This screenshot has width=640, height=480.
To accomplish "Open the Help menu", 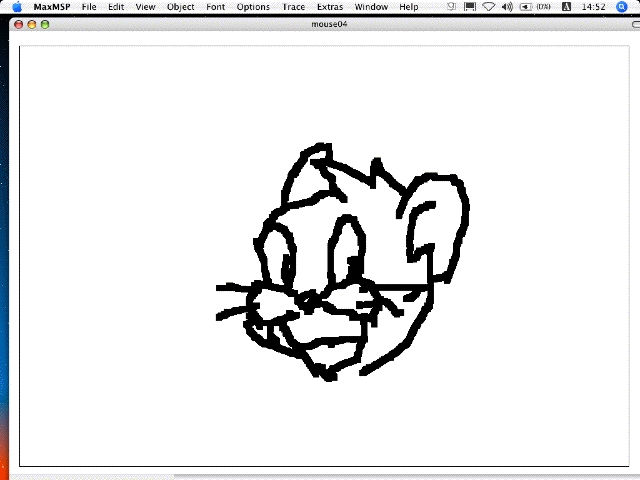I will pos(409,7).
